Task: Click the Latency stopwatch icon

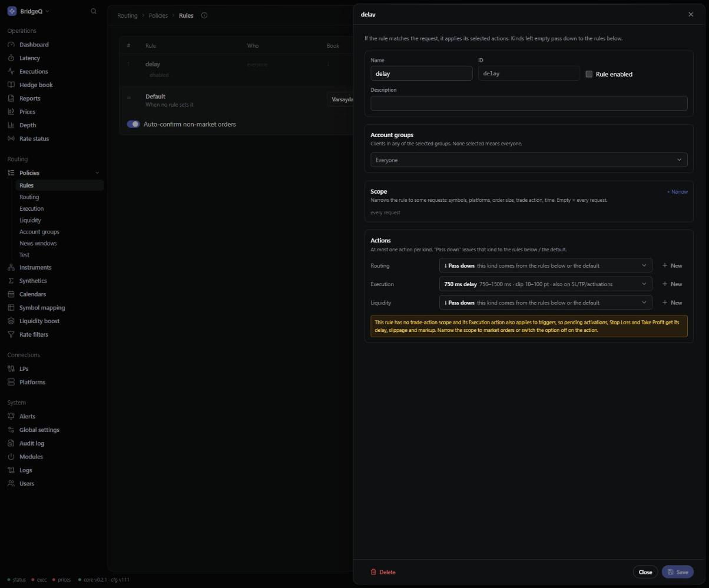Action: tap(11, 58)
